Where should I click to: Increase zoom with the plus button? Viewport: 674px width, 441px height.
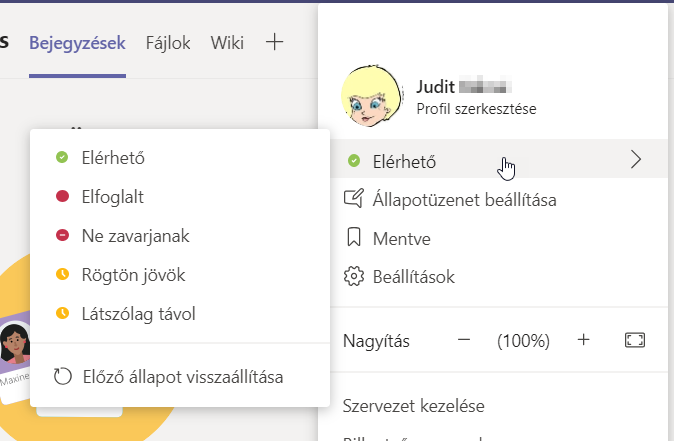tap(584, 340)
